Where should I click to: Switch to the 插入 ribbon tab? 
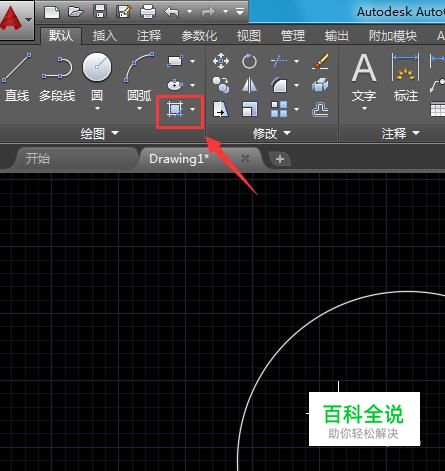click(x=105, y=35)
